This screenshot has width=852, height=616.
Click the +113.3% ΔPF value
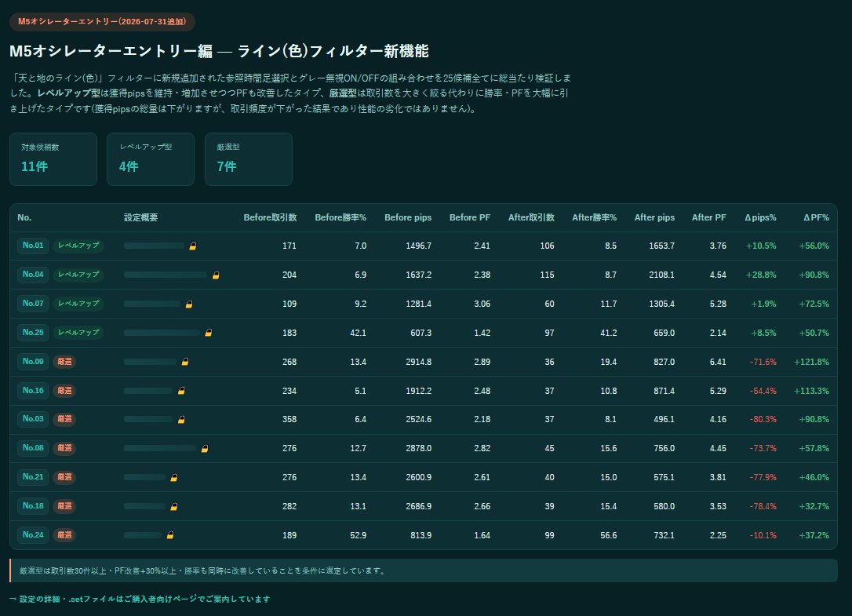(811, 391)
